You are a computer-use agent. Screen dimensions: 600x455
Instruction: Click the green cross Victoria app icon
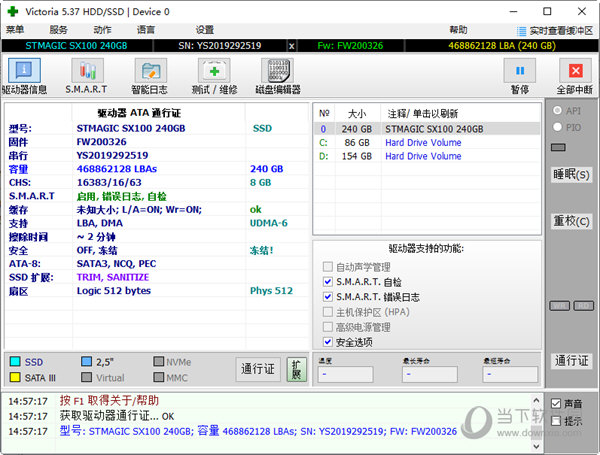pyautogui.click(x=13, y=11)
